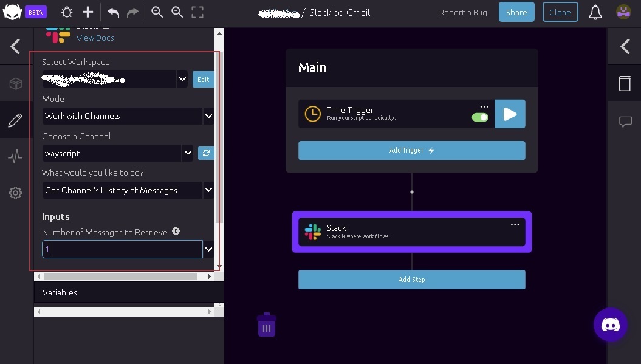Screen dimensions: 641x364
Task: Fit canvas to screen icon
Action: (x=197, y=12)
